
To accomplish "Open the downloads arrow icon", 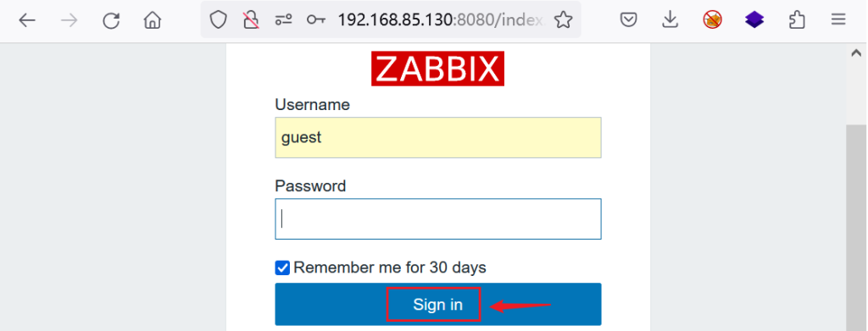I will pyautogui.click(x=670, y=21).
